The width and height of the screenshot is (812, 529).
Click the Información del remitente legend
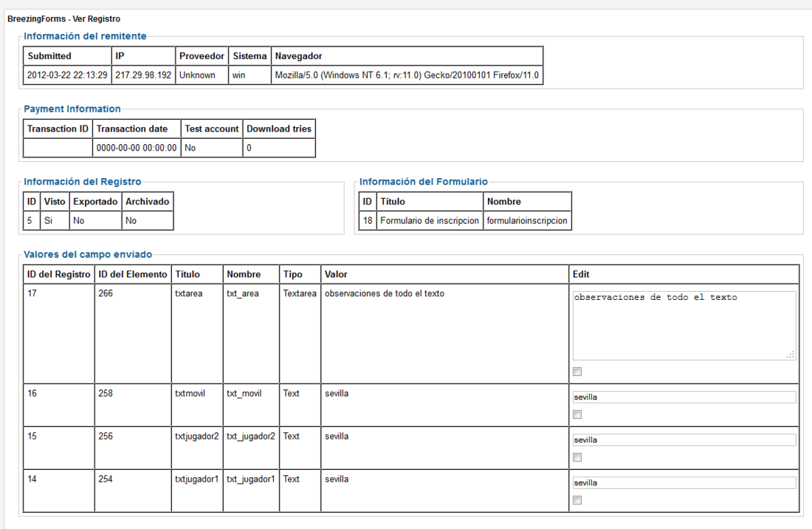click(x=85, y=36)
